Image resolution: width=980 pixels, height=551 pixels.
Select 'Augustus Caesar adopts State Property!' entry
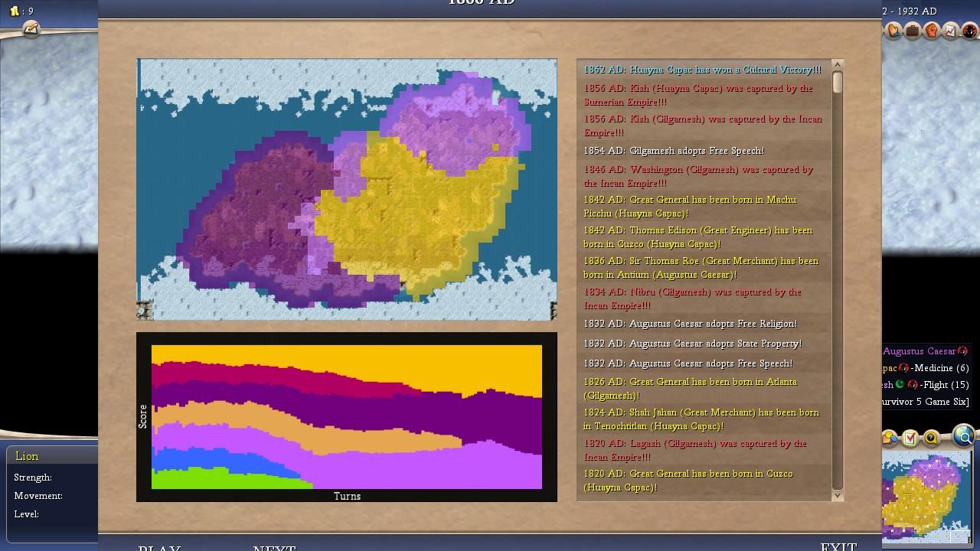tap(704, 344)
